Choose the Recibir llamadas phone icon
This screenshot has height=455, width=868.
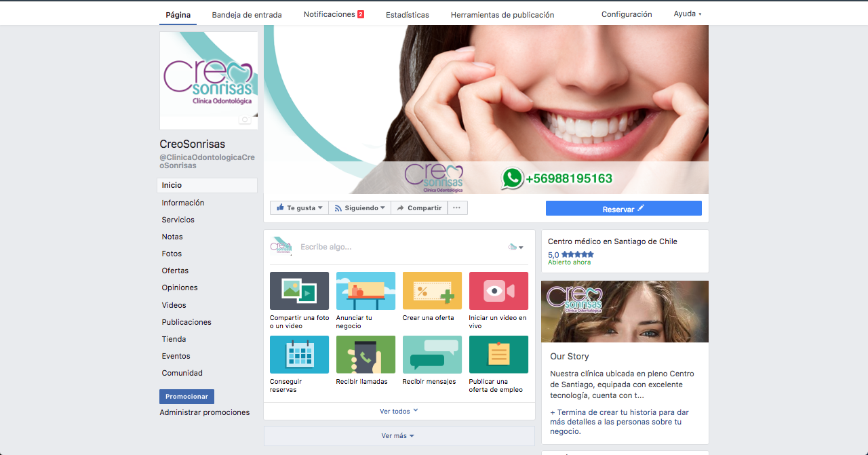click(x=366, y=355)
